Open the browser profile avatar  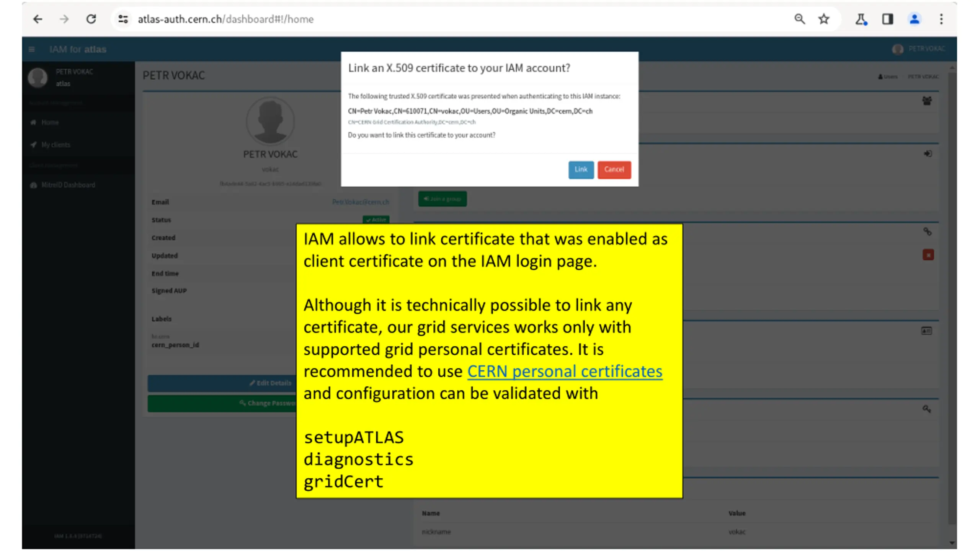(x=915, y=19)
